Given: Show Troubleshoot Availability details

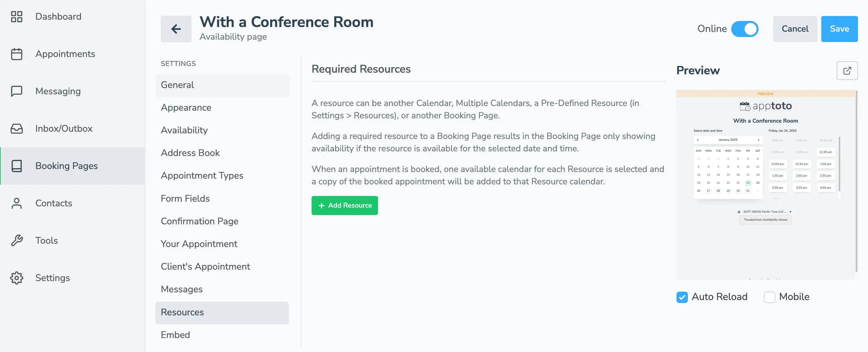Looking at the screenshot, I should click(x=766, y=220).
